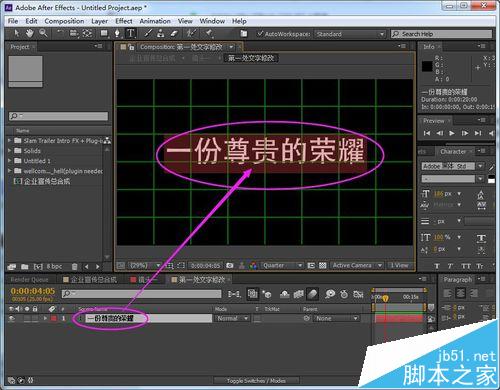Toggle Motion Blur enable switch in timeline
Viewport: 500px width, 390px height.
tap(312, 294)
